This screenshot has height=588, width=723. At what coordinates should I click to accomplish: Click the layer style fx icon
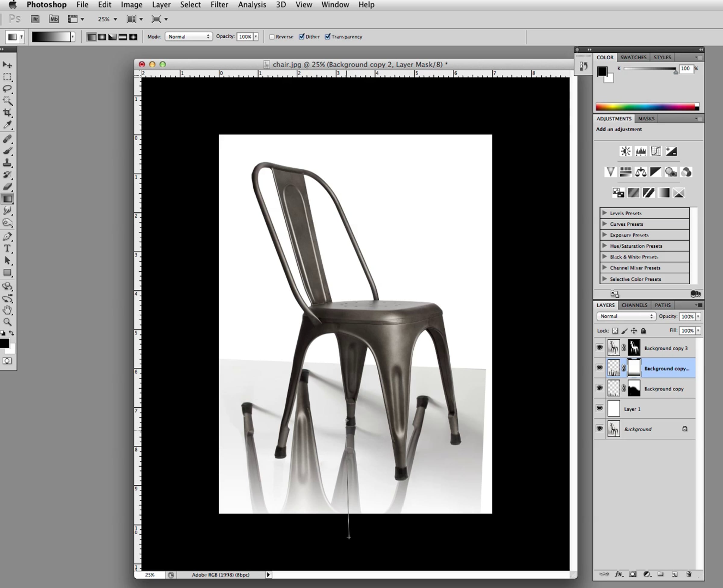(x=619, y=574)
